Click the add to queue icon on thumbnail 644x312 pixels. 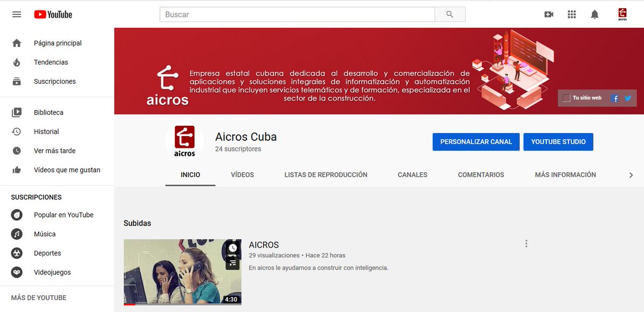[232, 263]
